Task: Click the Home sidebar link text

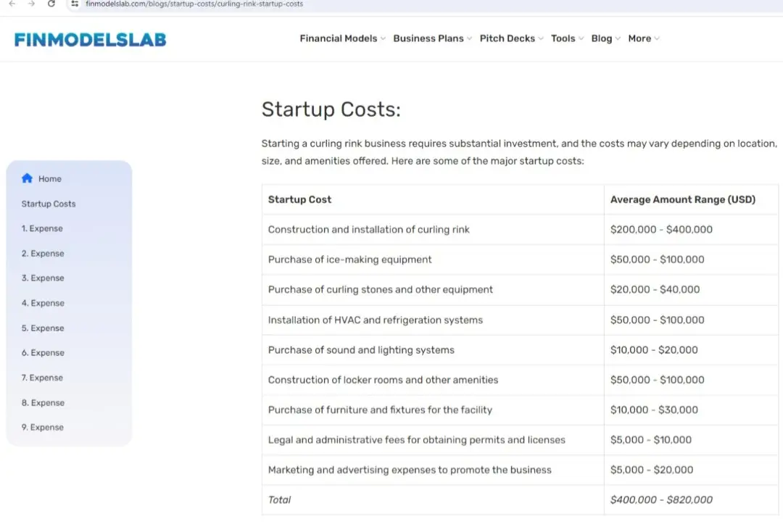Action: pos(50,179)
